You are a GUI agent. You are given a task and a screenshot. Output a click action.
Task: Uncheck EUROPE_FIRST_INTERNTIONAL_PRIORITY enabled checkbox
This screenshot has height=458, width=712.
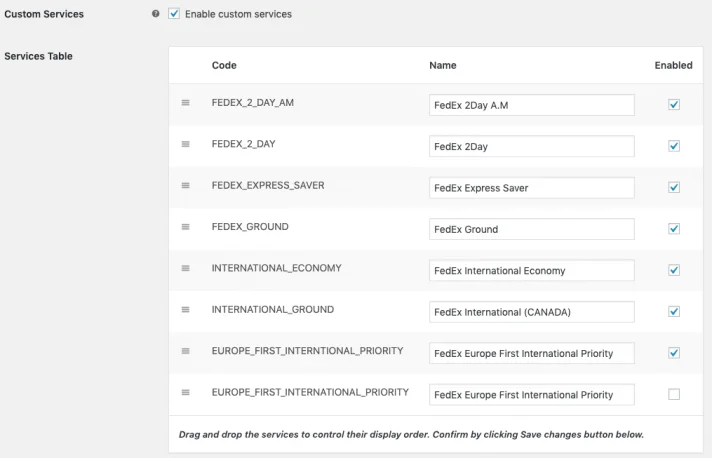coord(674,353)
